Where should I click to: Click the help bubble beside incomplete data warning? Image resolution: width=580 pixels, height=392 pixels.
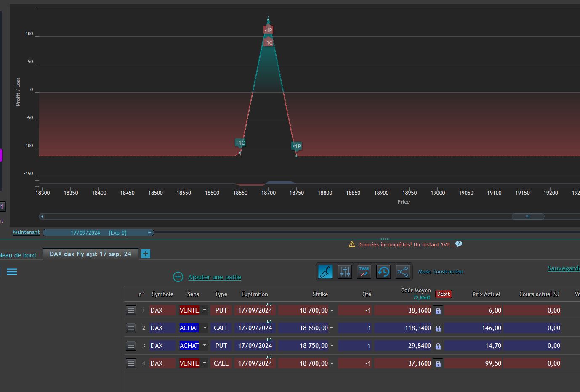pos(459,244)
